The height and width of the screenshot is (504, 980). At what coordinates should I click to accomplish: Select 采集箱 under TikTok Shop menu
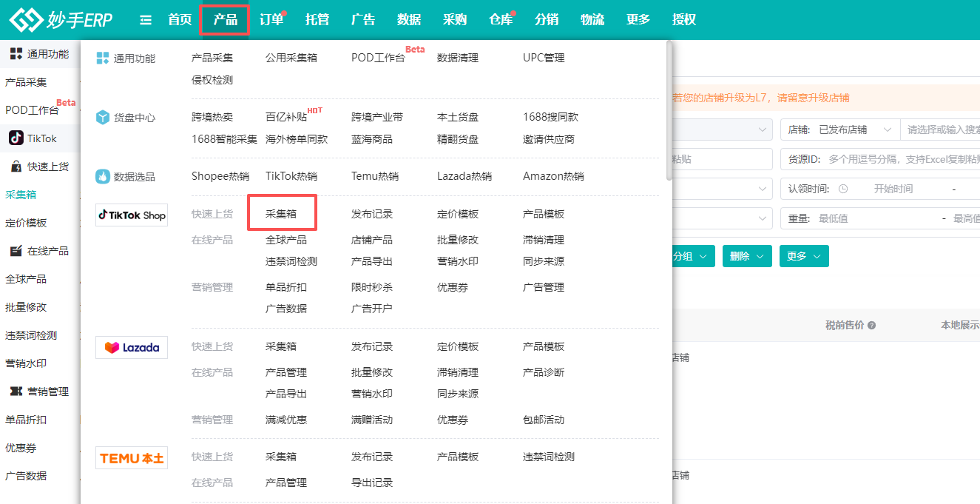[x=281, y=214]
